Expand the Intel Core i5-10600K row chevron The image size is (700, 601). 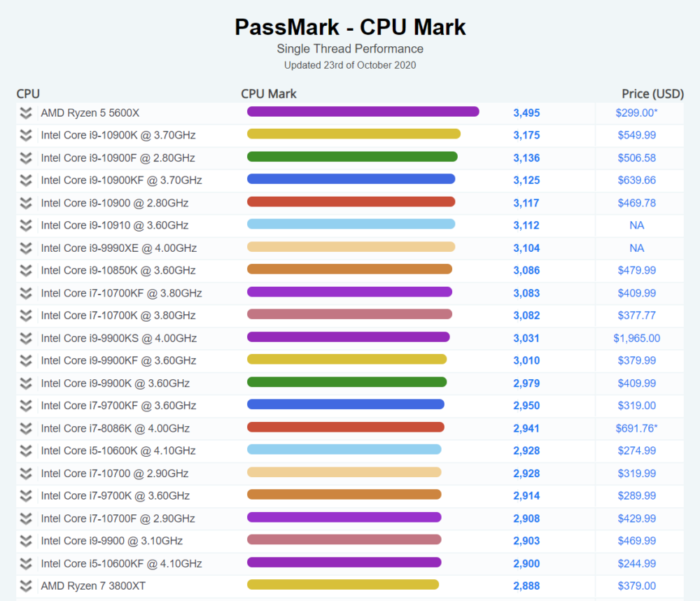click(26, 451)
